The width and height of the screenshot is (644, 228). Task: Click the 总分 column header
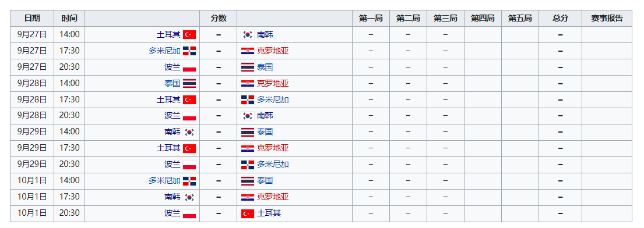560,19
